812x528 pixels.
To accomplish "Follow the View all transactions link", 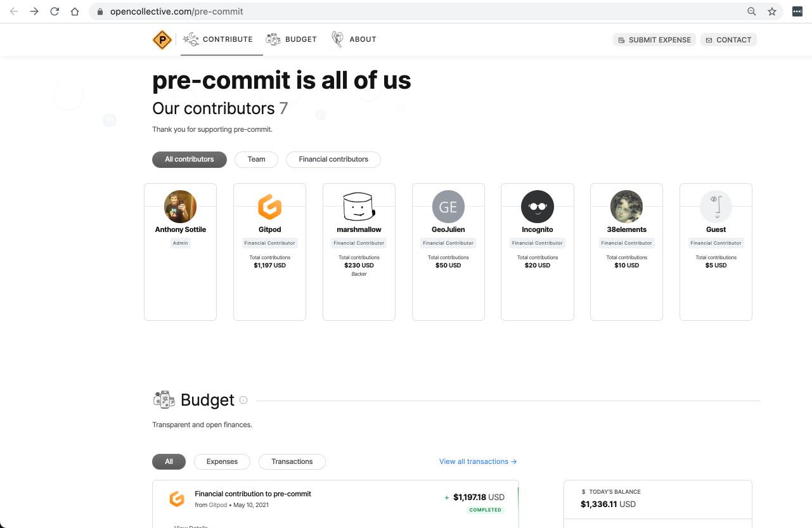I will pyautogui.click(x=478, y=461).
